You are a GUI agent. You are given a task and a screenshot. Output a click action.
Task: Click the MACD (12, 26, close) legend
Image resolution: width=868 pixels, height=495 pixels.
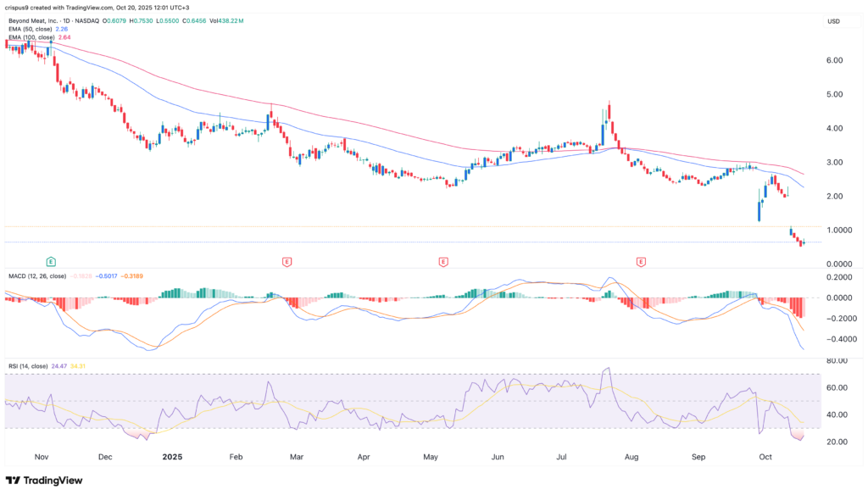coord(39,275)
